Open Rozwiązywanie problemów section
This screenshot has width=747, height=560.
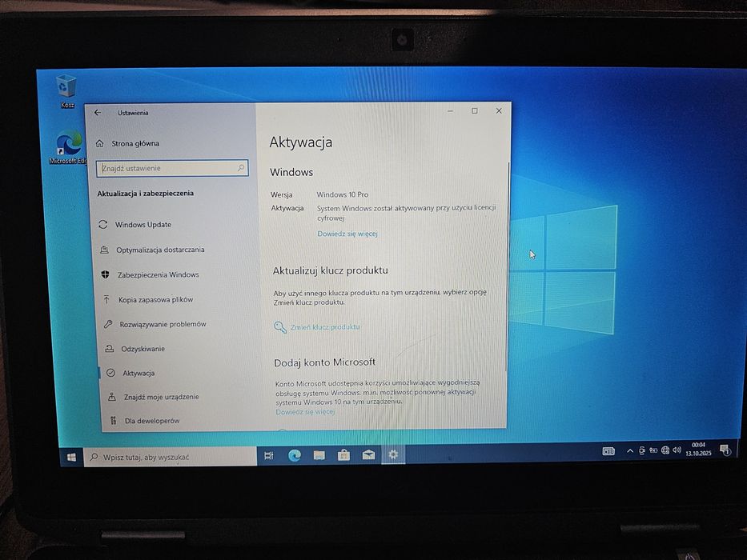click(x=155, y=324)
